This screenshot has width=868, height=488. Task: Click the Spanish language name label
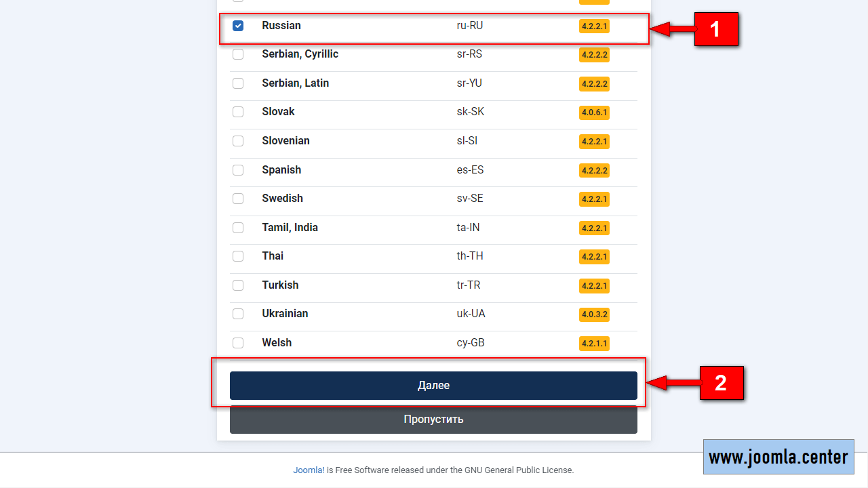point(281,170)
